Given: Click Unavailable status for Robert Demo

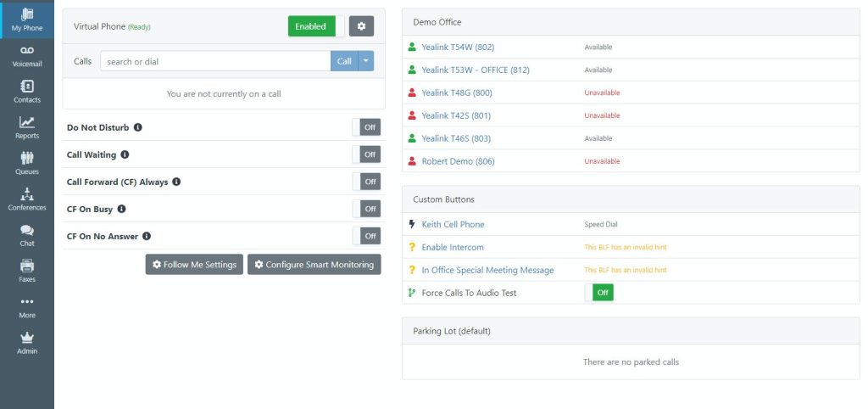Looking at the screenshot, I should click(x=603, y=161).
